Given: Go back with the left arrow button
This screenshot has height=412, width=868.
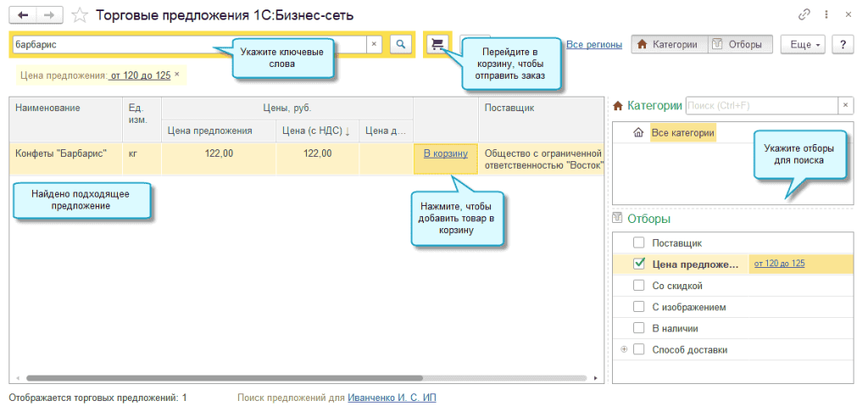Looking at the screenshot, I should pos(23,15).
